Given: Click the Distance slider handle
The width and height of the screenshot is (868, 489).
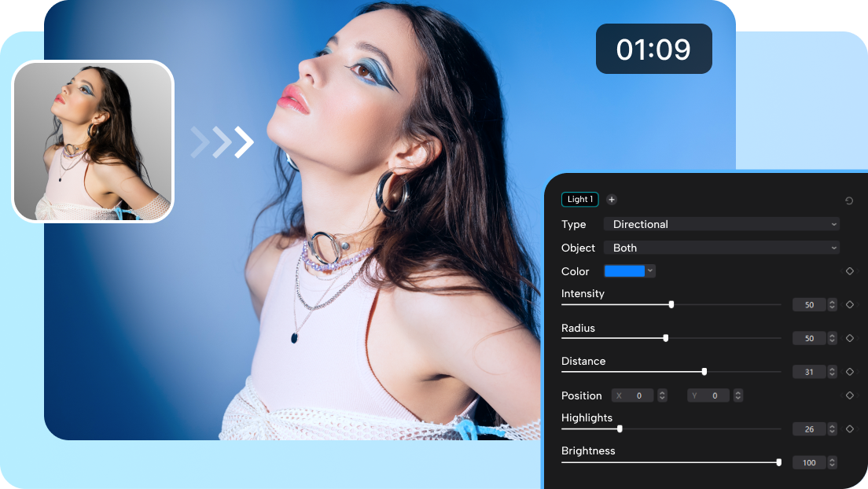Looking at the screenshot, I should (x=704, y=372).
